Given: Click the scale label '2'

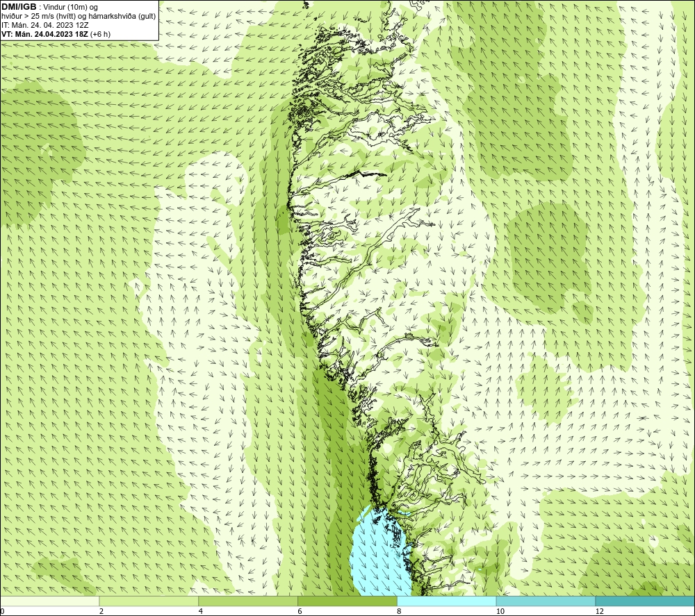Looking at the screenshot, I should coord(101,611).
